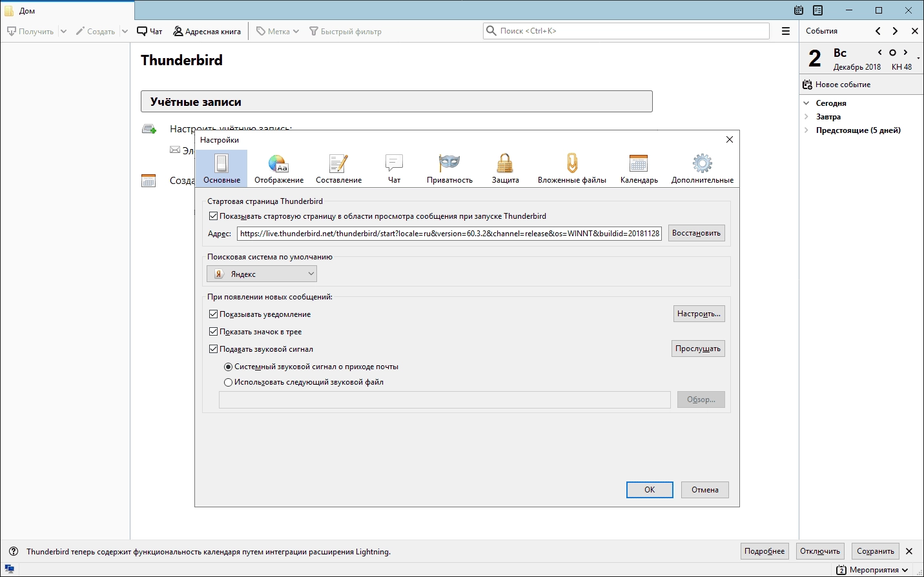Toggle Показать значок в трее checkbox
Screen dimensions: 924x577
pyautogui.click(x=214, y=332)
